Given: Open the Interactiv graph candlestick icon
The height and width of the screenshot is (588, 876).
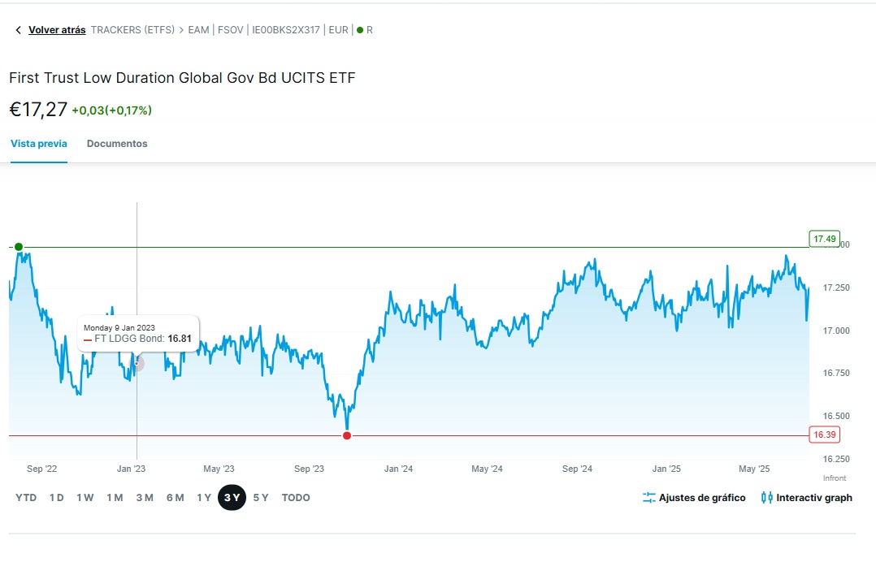Looking at the screenshot, I should click(766, 498).
